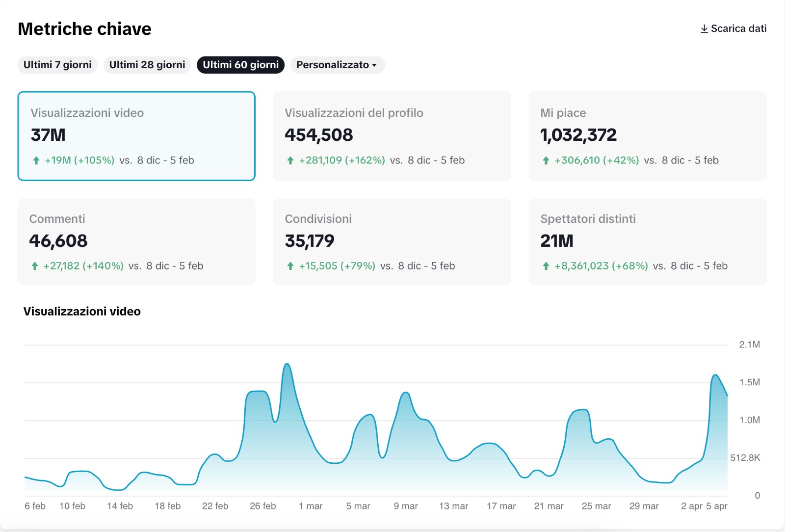The image size is (785, 532).
Task: Click green up arrow in Visualizzazioni del profilo card
Action: [290, 160]
